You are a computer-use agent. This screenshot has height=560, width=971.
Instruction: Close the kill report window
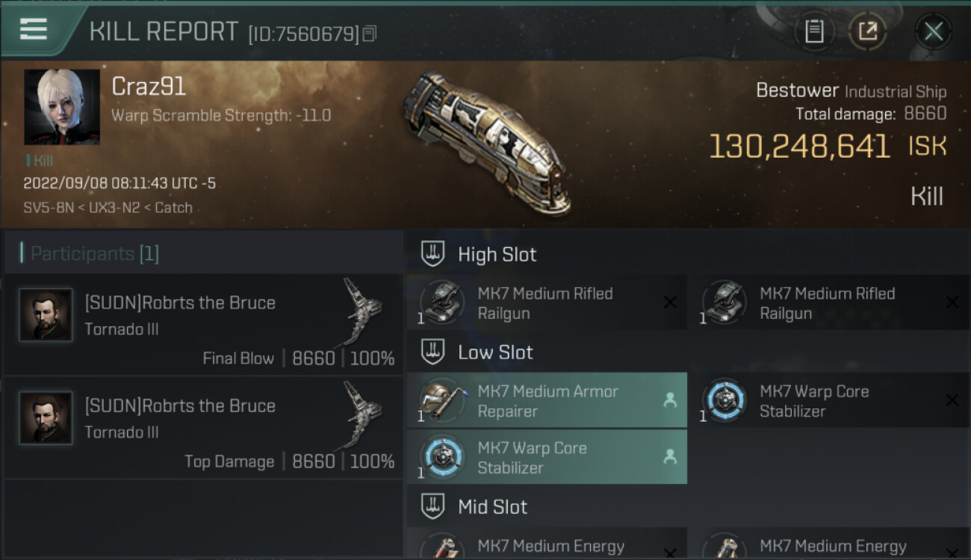[933, 31]
